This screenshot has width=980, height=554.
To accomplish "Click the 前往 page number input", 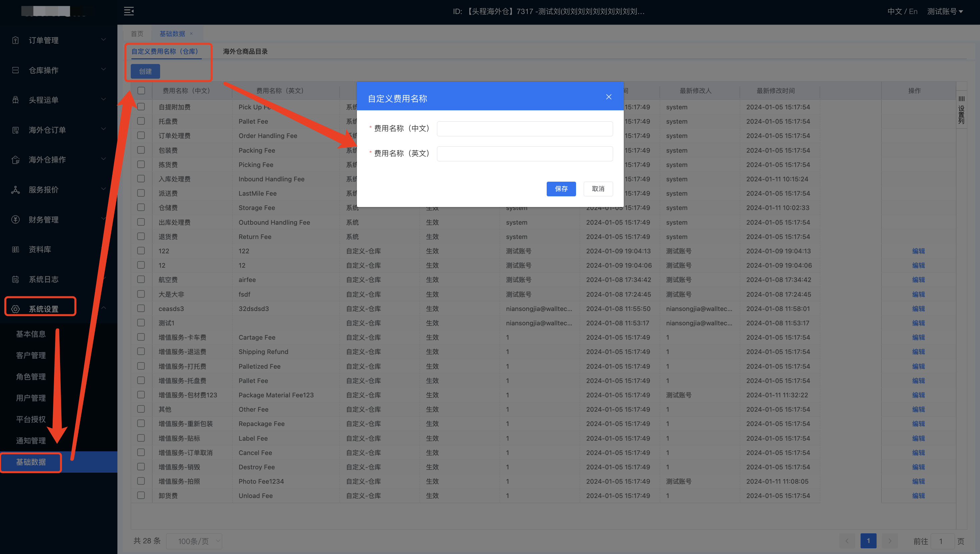I will (942, 541).
